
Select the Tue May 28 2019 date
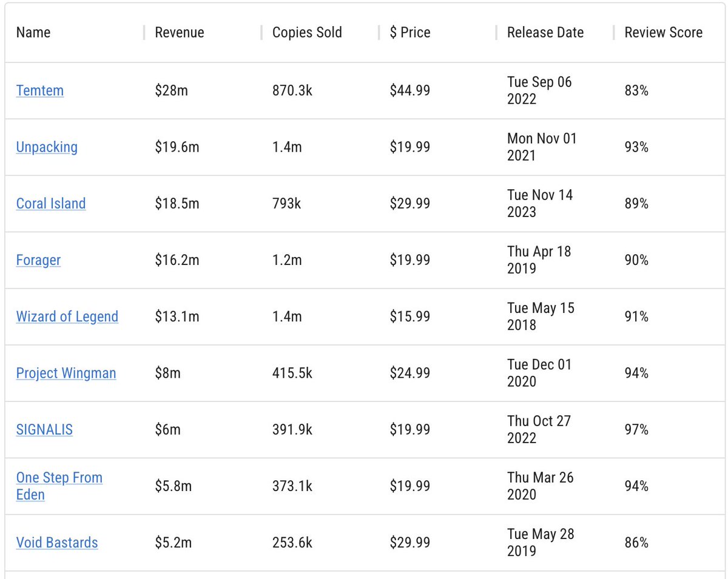541,542
